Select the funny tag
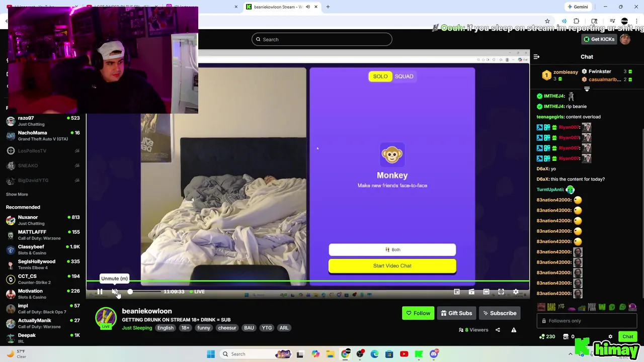Image resolution: width=644 pixels, height=362 pixels. pos(204,328)
